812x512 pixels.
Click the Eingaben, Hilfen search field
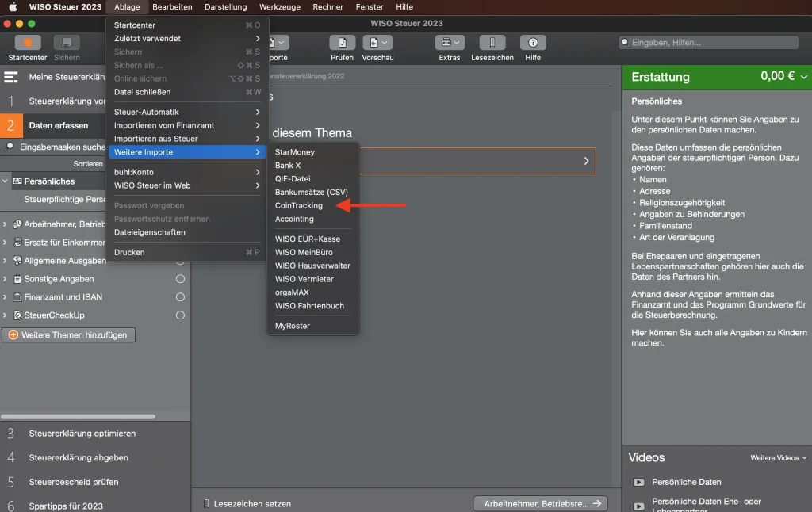pyautogui.click(x=714, y=43)
